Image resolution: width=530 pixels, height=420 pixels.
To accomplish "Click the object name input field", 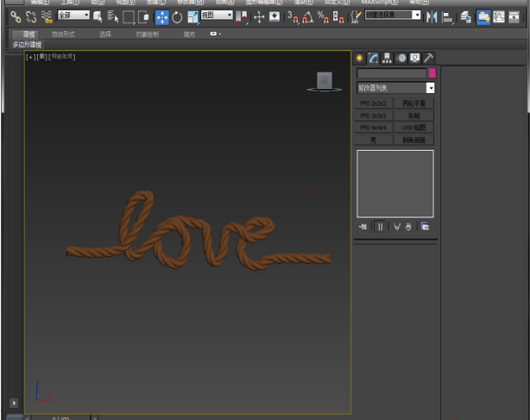I will pos(392,73).
